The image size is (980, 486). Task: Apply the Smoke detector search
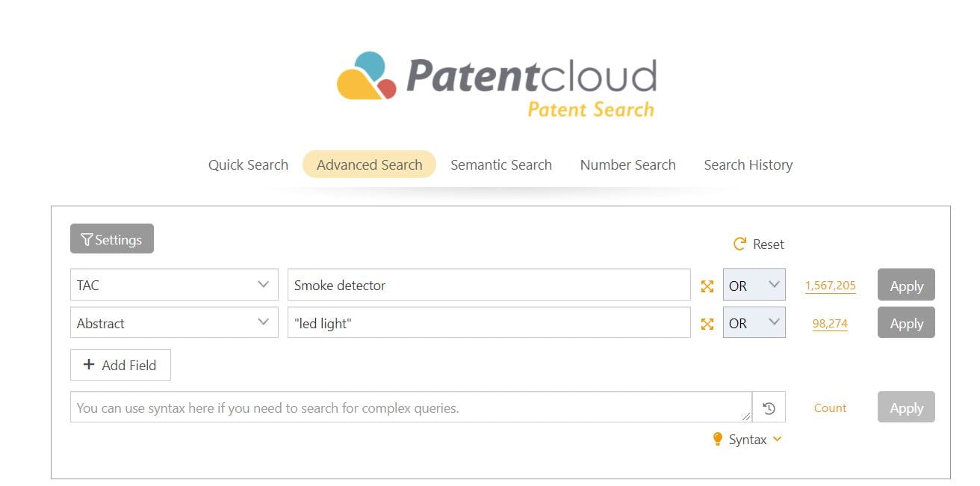tap(905, 285)
